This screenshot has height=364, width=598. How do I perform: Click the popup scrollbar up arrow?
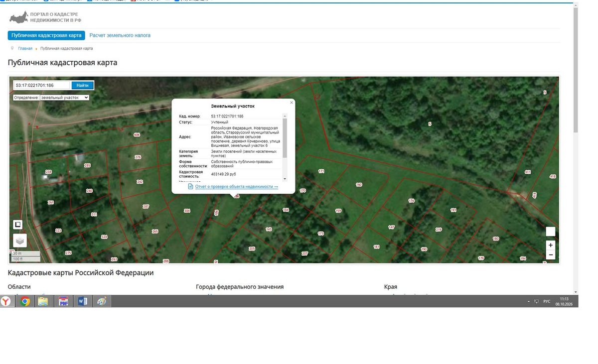tap(285, 116)
